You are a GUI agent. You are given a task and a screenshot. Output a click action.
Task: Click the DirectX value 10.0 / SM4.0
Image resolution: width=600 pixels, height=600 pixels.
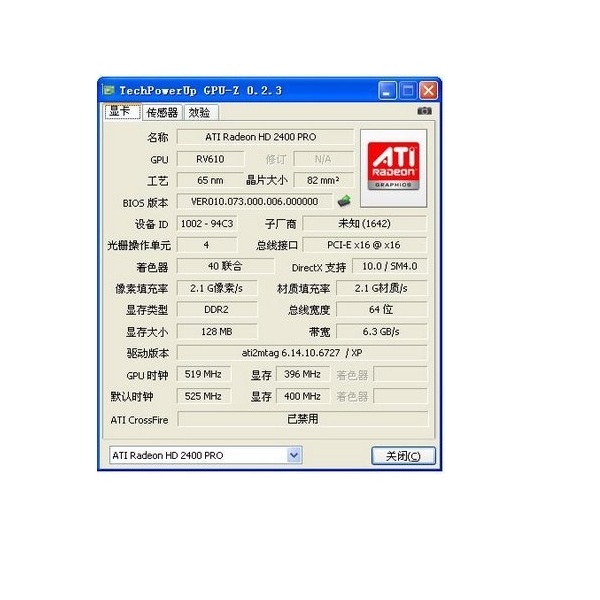[x=390, y=266]
